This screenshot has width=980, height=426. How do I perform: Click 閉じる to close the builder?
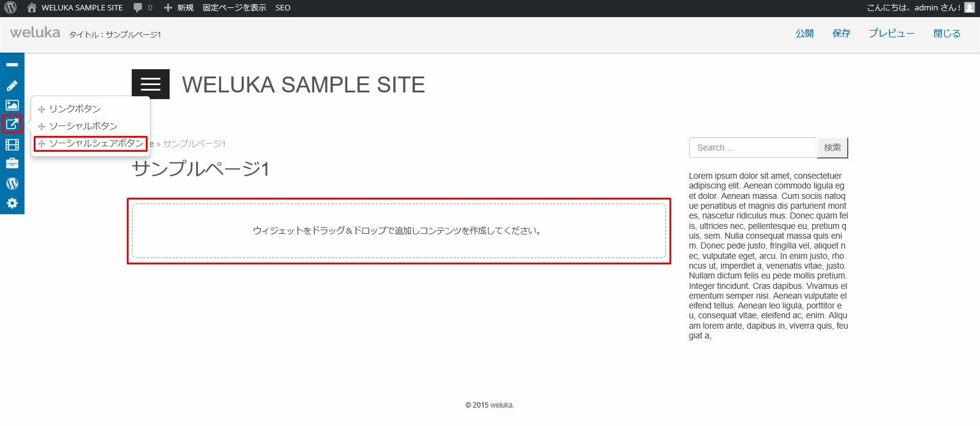coord(947,34)
